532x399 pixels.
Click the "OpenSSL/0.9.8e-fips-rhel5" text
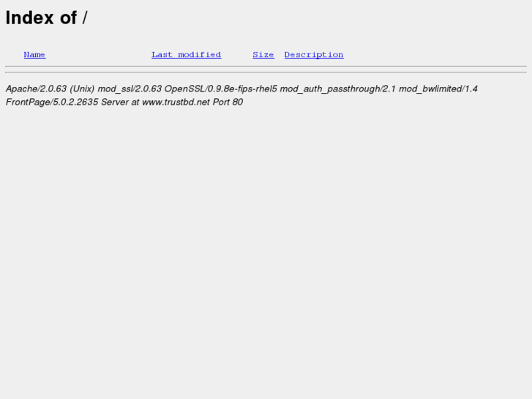click(220, 89)
